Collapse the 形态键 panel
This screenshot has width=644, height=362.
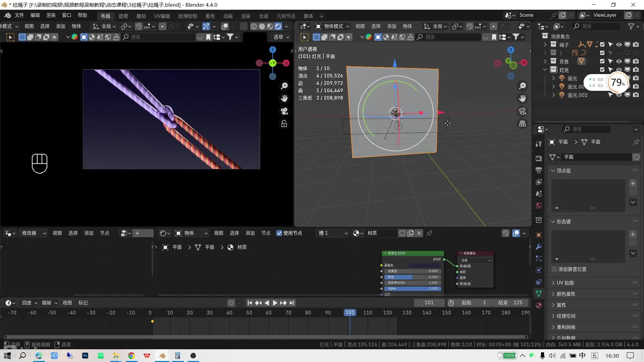[553, 222]
